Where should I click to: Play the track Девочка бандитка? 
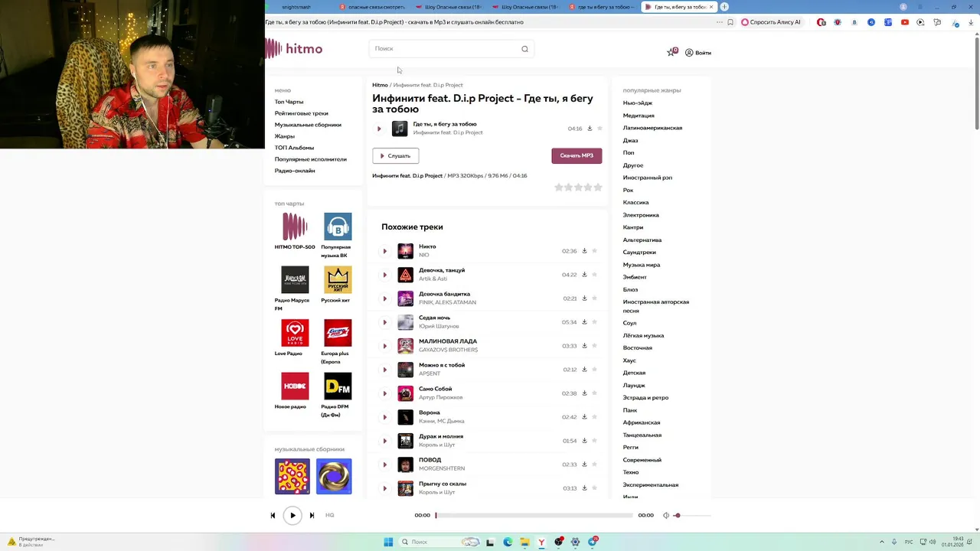point(385,298)
